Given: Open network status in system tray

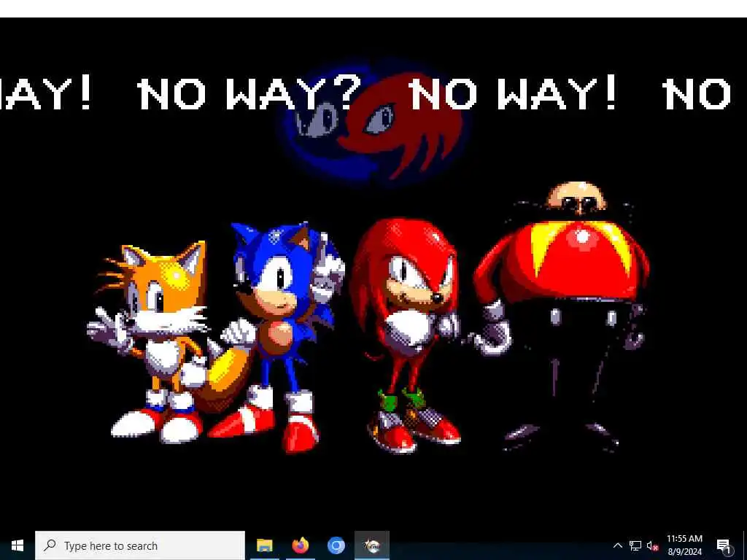Looking at the screenshot, I should 635,545.
